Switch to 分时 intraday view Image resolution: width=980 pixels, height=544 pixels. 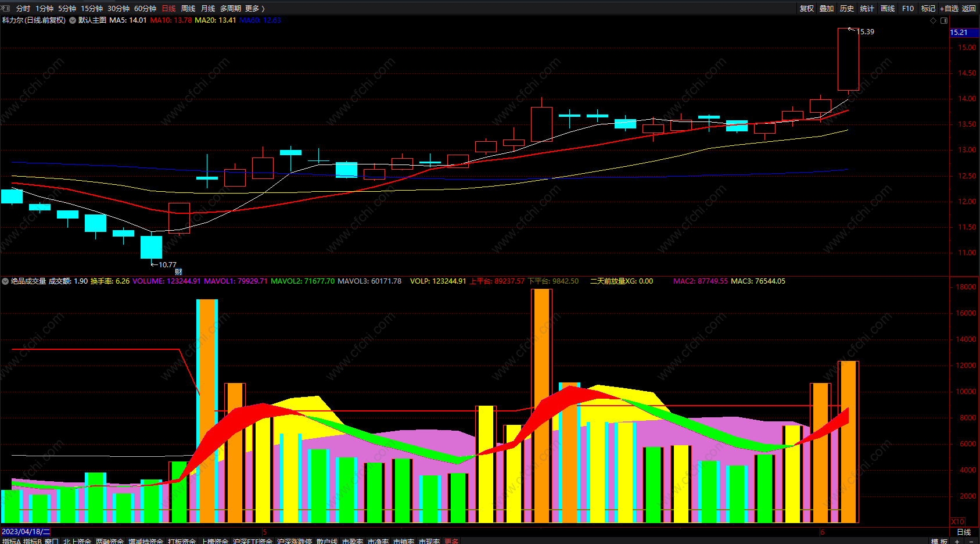(23, 9)
